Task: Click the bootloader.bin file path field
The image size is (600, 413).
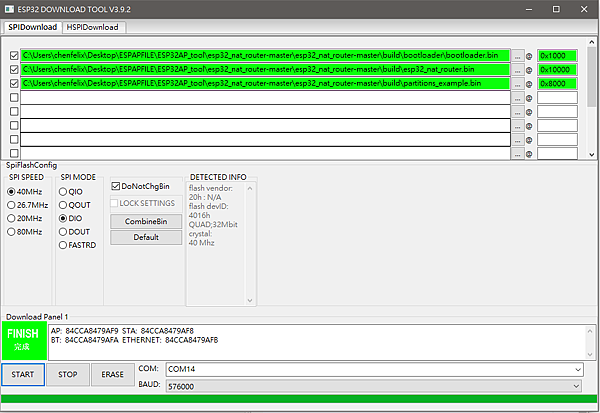Action: [x=265, y=56]
